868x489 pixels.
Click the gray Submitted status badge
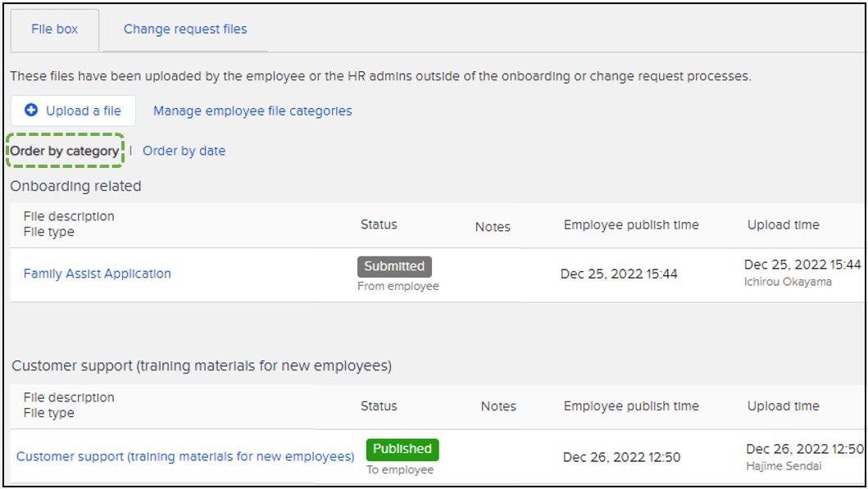(x=394, y=266)
